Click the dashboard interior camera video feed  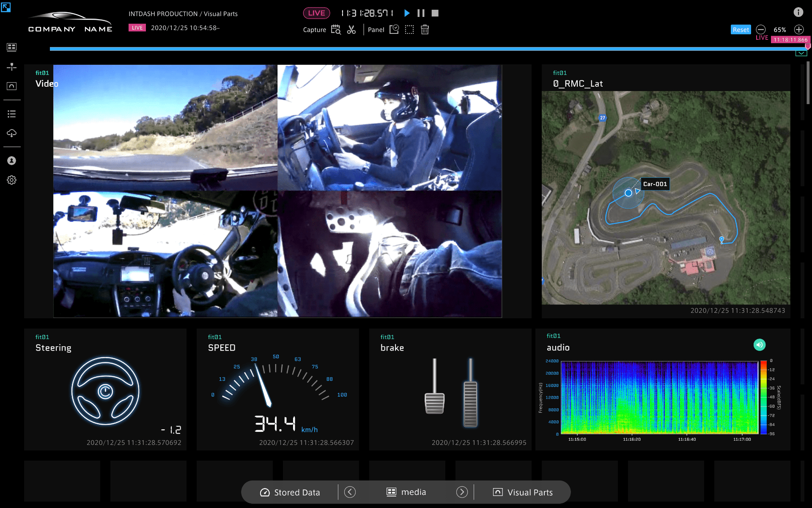[x=165, y=254]
